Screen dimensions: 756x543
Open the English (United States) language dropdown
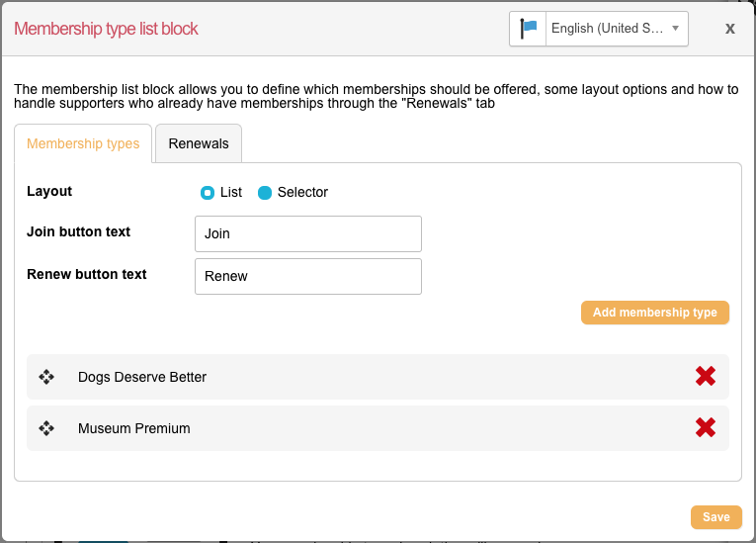pos(608,29)
